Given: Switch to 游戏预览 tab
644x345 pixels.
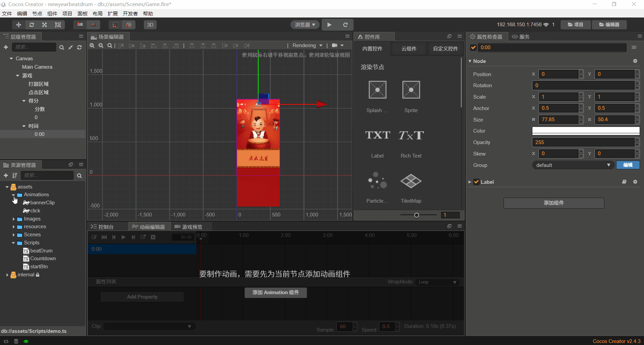Looking at the screenshot, I should [x=189, y=227].
